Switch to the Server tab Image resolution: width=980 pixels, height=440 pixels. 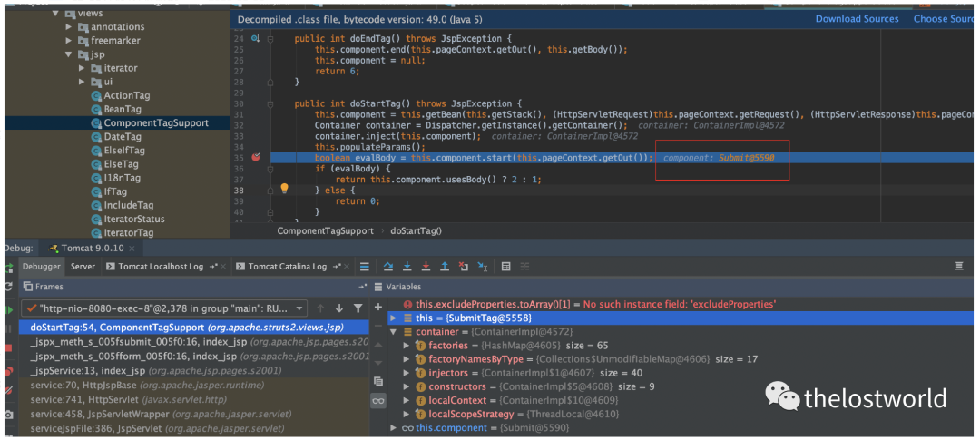point(83,267)
